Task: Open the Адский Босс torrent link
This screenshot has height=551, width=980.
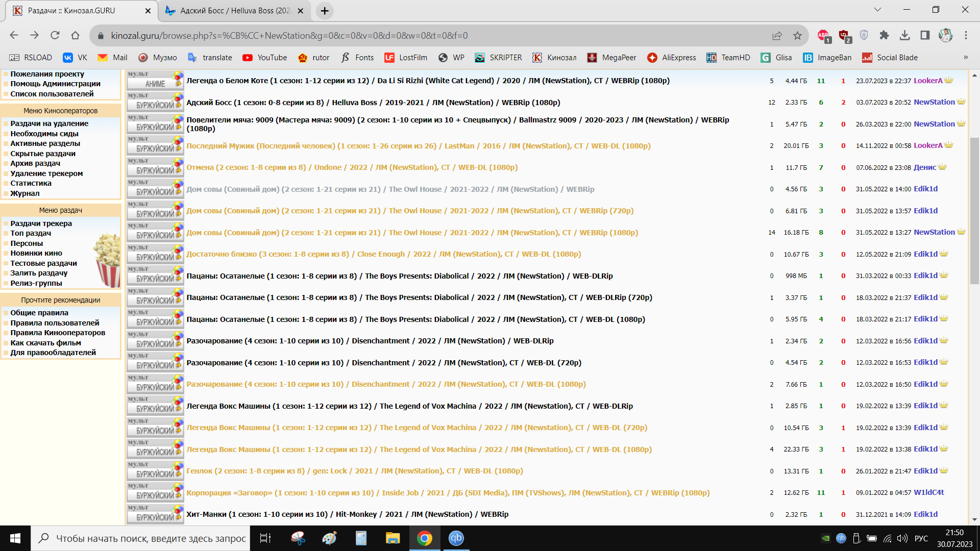Action: (373, 103)
